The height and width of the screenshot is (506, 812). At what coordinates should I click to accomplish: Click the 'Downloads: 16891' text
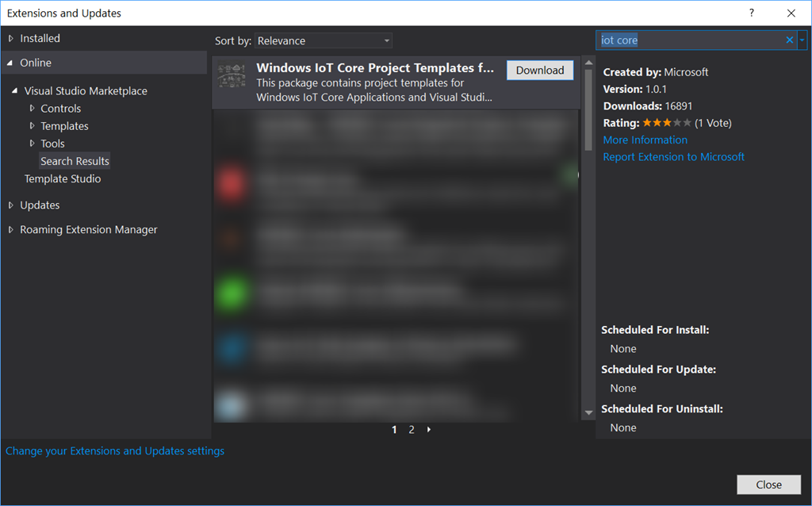648,106
